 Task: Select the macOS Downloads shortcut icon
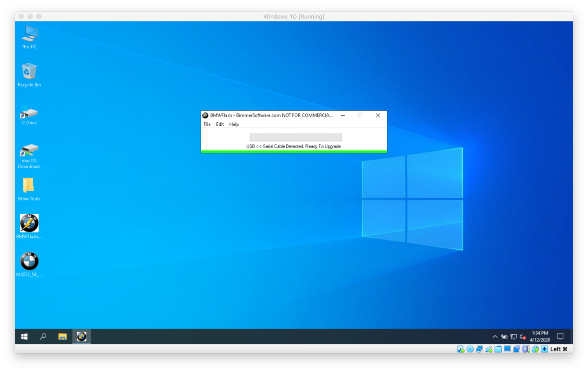click(x=29, y=156)
